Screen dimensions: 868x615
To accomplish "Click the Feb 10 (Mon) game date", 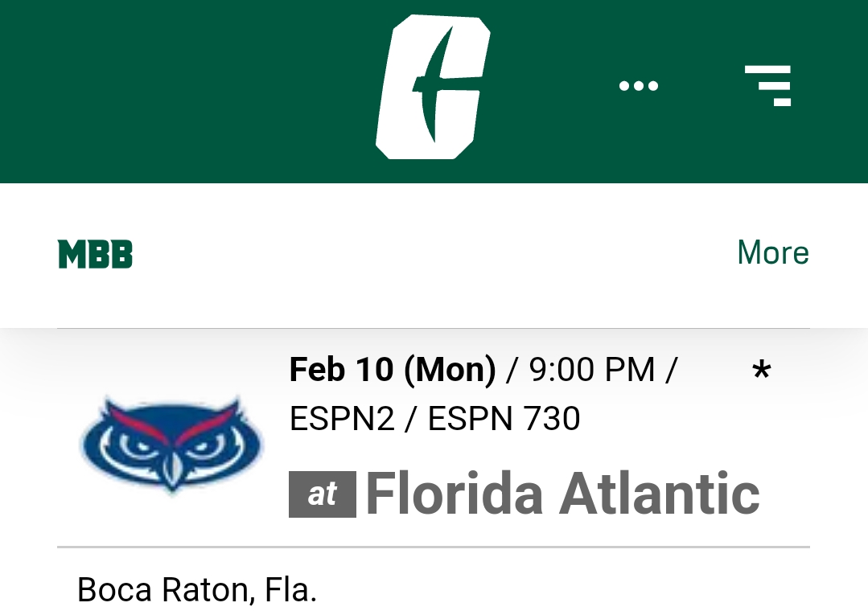I will pos(393,370).
